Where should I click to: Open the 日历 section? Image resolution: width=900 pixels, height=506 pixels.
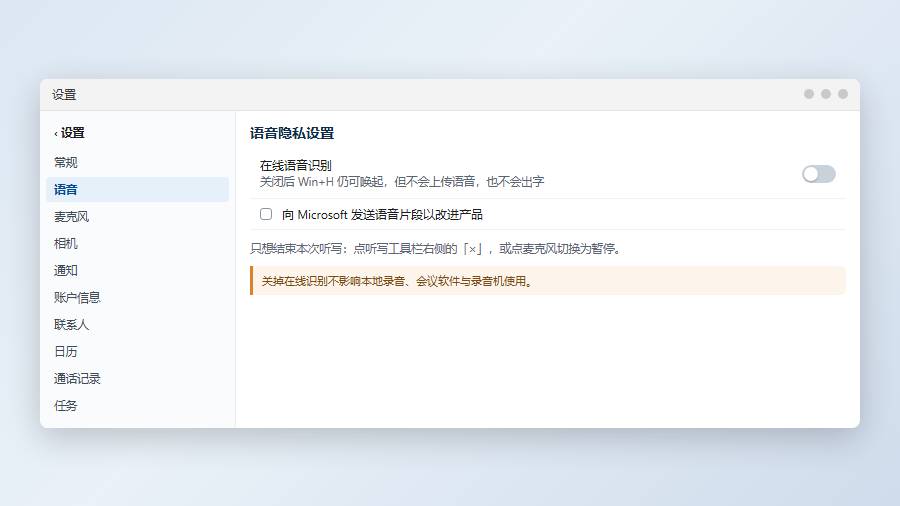137,351
